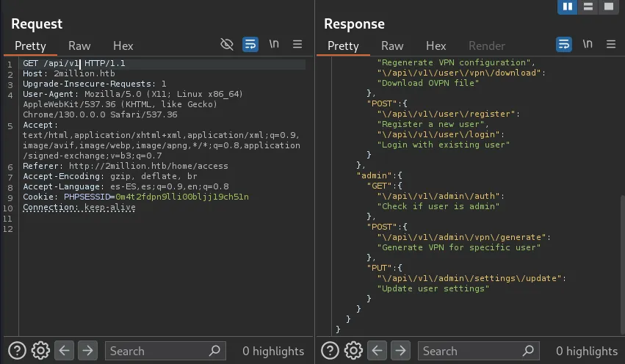Toggle Response word wrap button
The width and height of the screenshot is (625, 364).
point(563,45)
